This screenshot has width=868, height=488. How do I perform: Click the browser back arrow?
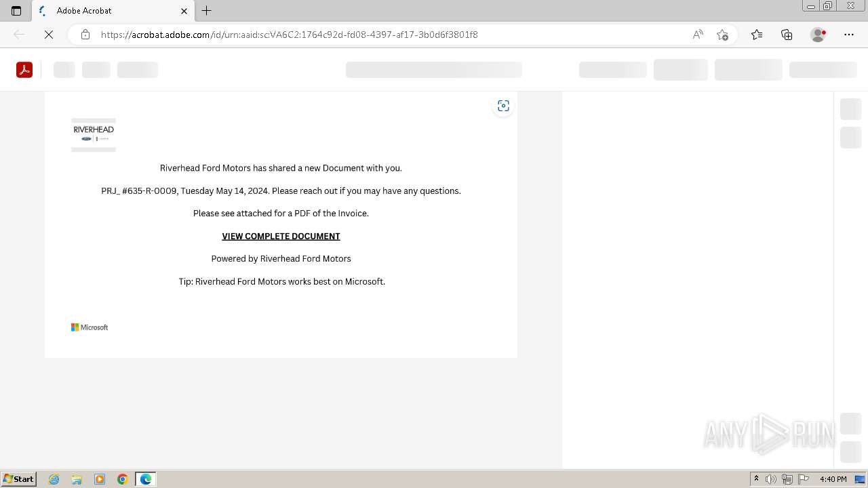coord(19,35)
